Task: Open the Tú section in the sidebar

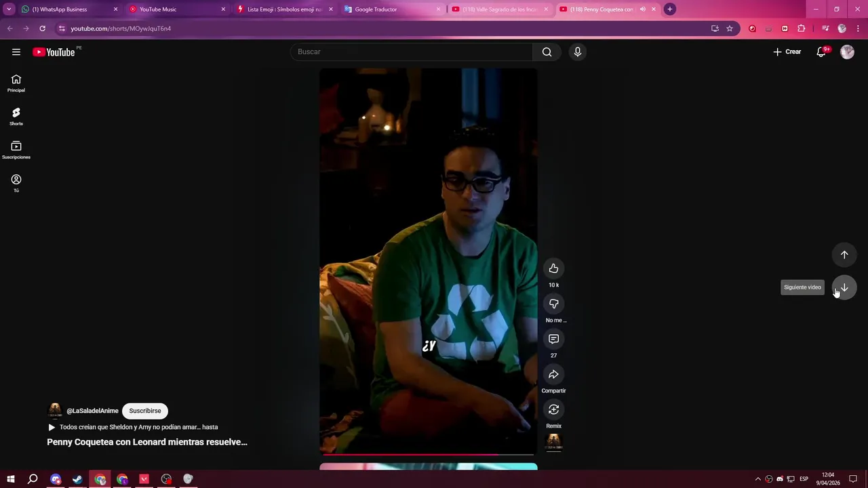Action: (16, 183)
